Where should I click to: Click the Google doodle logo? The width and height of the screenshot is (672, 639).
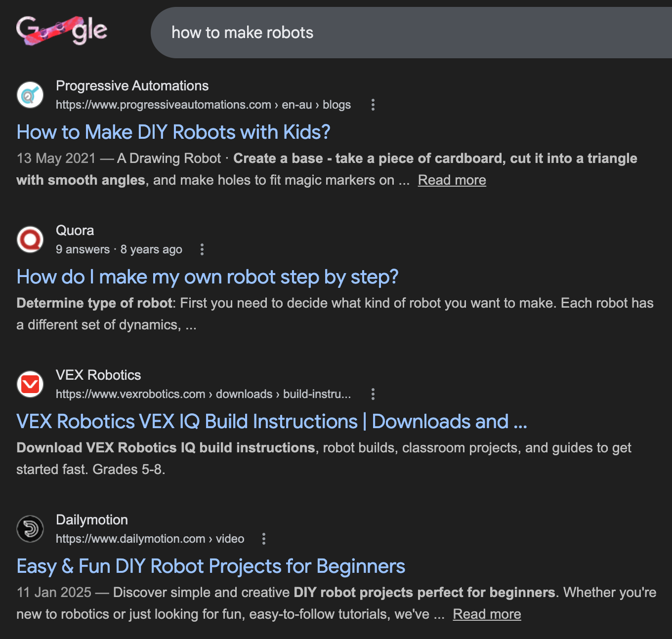point(62,31)
